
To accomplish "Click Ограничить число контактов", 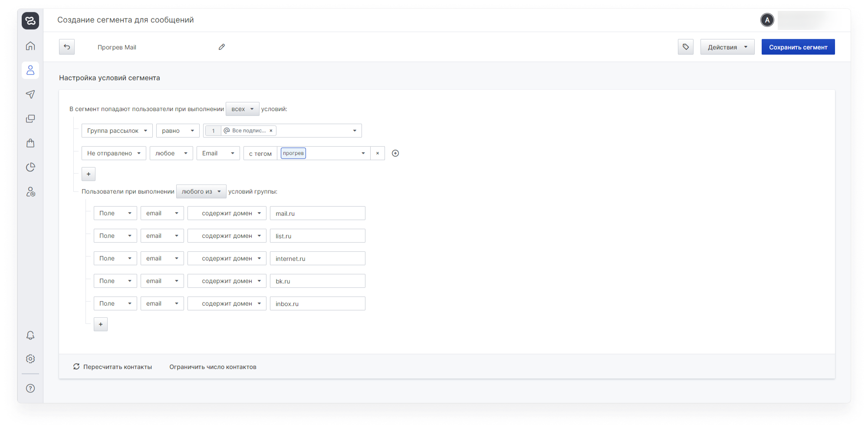I will point(213,367).
